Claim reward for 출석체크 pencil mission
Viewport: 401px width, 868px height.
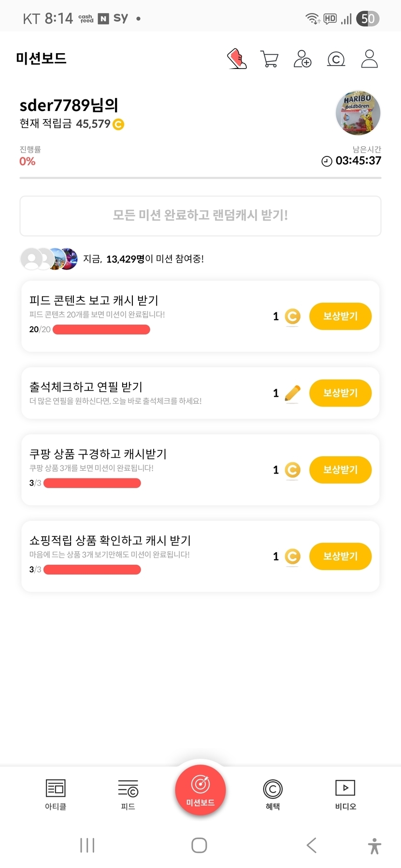[340, 393]
